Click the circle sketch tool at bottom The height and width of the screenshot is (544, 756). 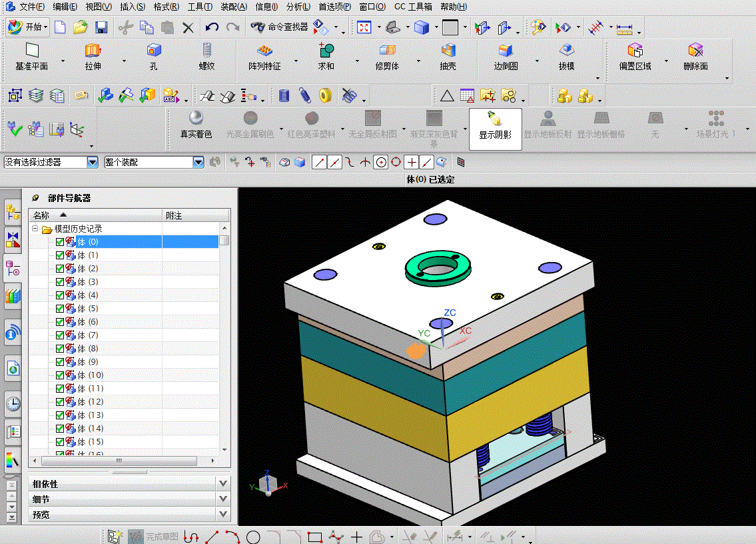tap(253, 537)
